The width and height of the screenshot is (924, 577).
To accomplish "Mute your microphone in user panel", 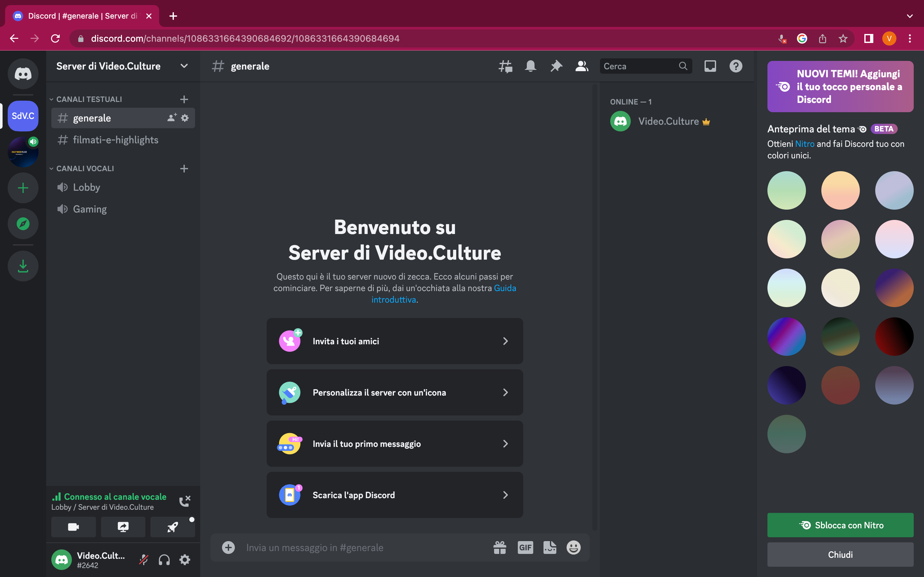I will pyautogui.click(x=143, y=559).
